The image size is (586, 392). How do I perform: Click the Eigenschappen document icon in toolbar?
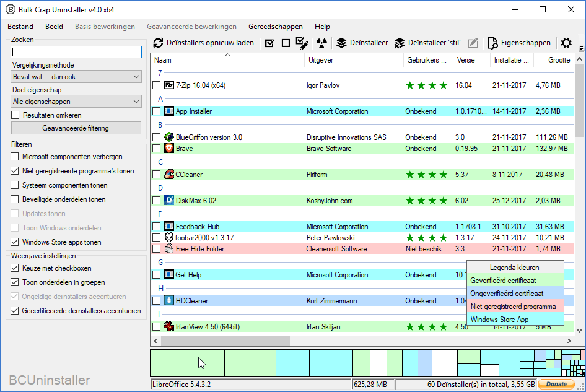492,43
